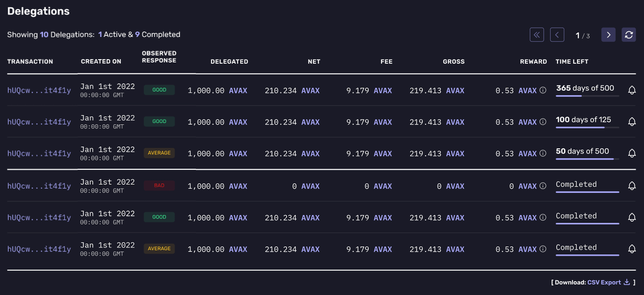Click the Delegated column header

coord(229,62)
